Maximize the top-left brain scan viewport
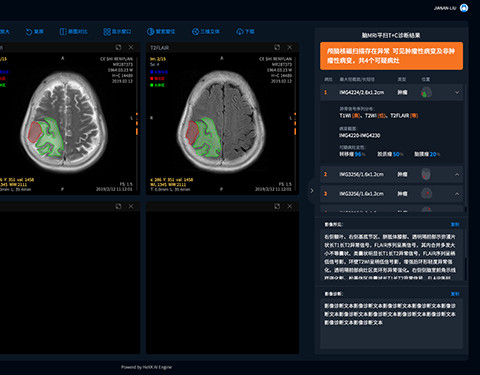480x375 pixels. pos(118,47)
